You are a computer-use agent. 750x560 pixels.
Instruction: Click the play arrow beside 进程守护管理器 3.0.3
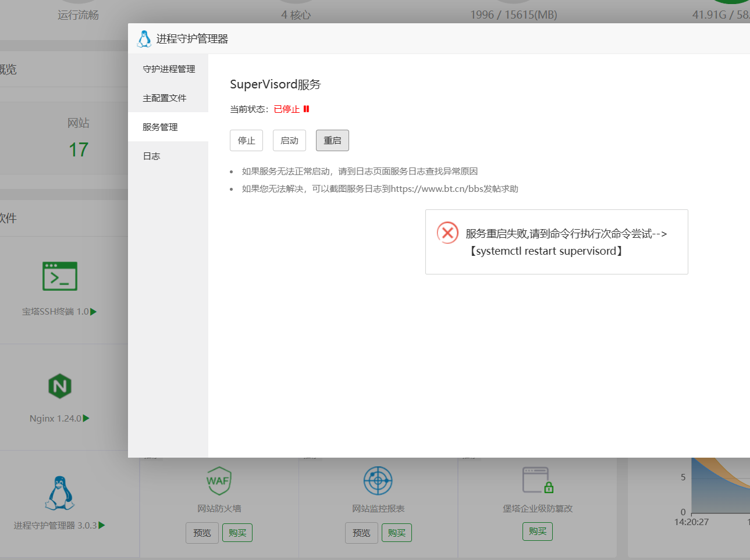pyautogui.click(x=102, y=525)
